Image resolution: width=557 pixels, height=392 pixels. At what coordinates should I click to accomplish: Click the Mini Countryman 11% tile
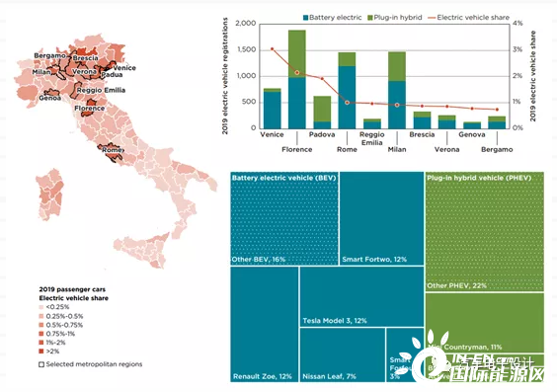tap(485, 323)
